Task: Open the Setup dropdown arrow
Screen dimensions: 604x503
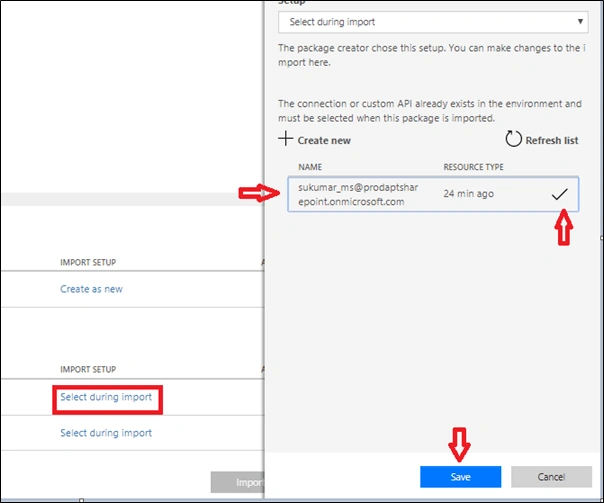Action: (580, 22)
